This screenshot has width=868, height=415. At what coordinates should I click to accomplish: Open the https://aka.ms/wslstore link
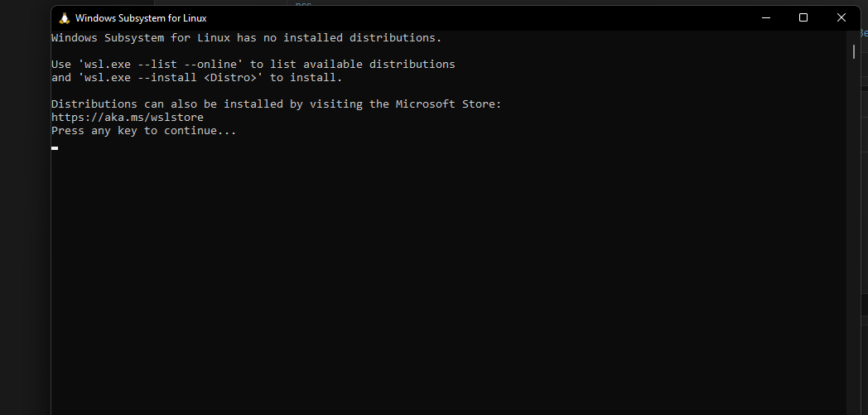[x=127, y=118]
